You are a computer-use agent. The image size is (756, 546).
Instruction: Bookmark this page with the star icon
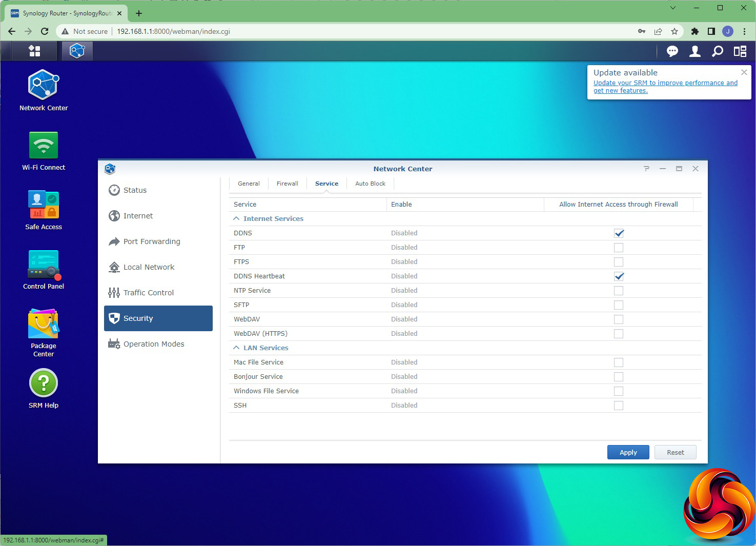(675, 31)
